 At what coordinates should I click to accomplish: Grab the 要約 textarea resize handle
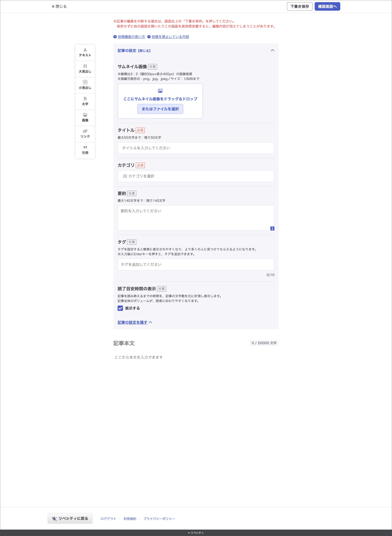pyautogui.click(x=272, y=228)
